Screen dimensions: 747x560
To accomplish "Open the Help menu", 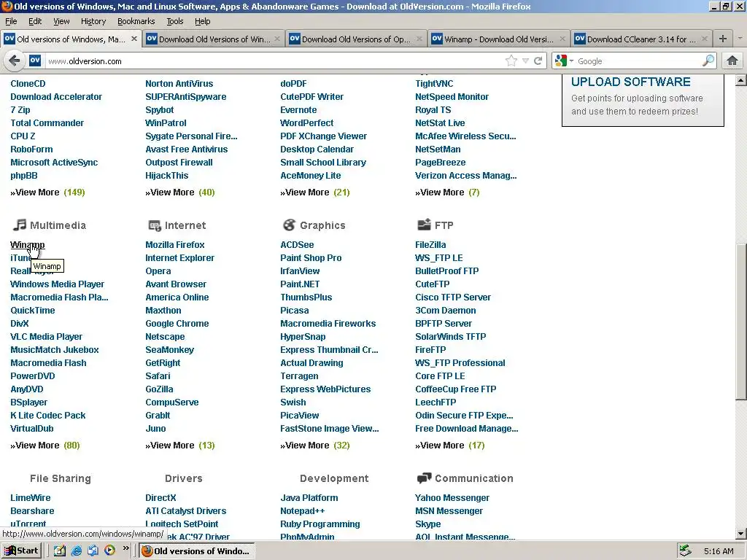I will (x=203, y=21).
